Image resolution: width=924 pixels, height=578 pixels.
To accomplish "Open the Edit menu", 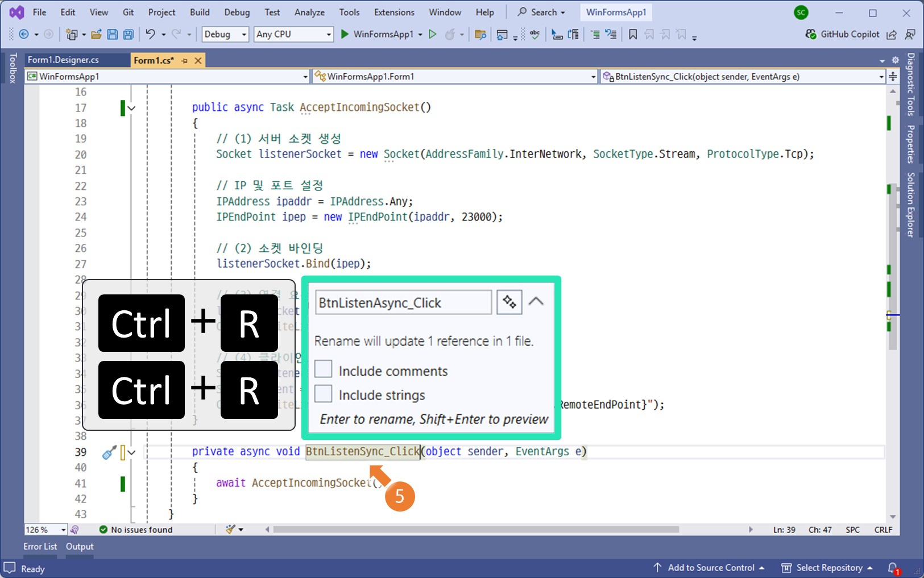I will click(68, 12).
